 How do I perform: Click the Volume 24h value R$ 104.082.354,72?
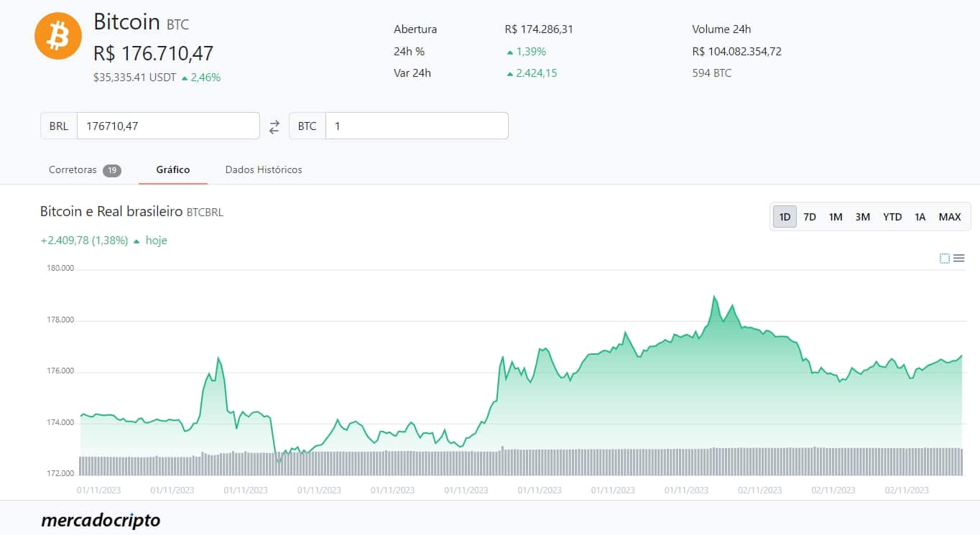[736, 52]
